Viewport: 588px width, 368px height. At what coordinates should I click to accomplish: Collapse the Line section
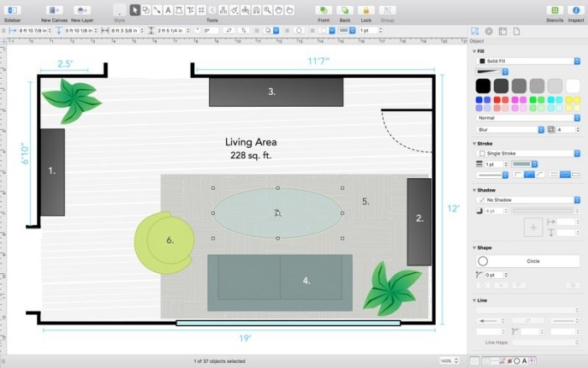click(x=475, y=300)
